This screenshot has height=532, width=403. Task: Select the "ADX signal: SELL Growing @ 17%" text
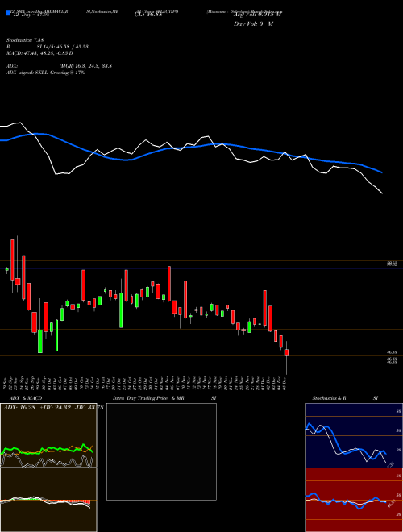click(45, 73)
